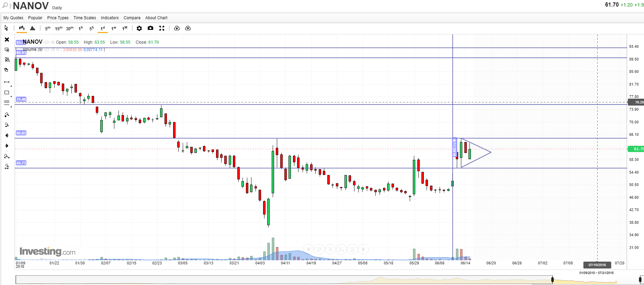
Task: Expand the rectangle shape tool options
Action: pos(11,96)
